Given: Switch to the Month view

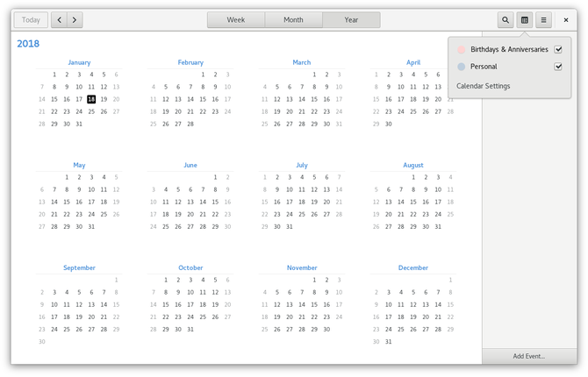Looking at the screenshot, I should (x=293, y=20).
